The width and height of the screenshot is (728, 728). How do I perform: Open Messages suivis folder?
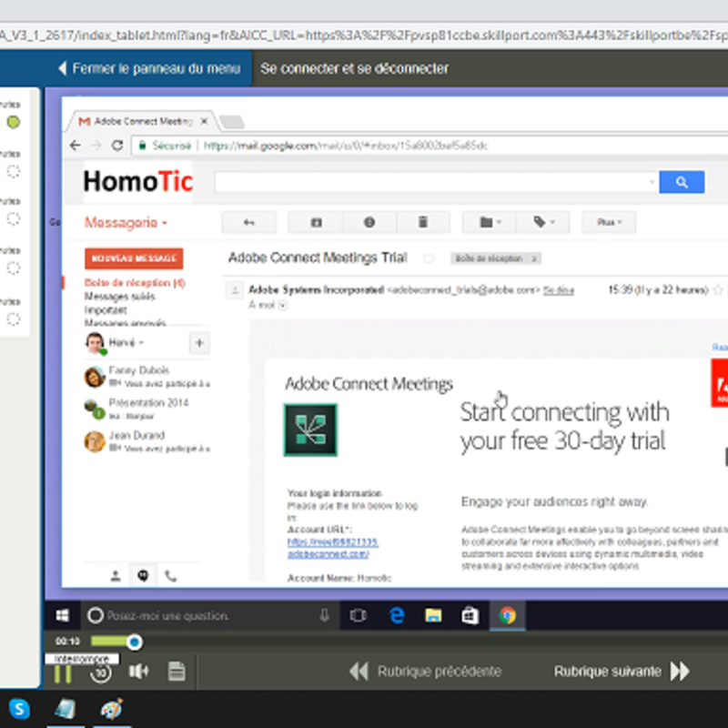119,297
